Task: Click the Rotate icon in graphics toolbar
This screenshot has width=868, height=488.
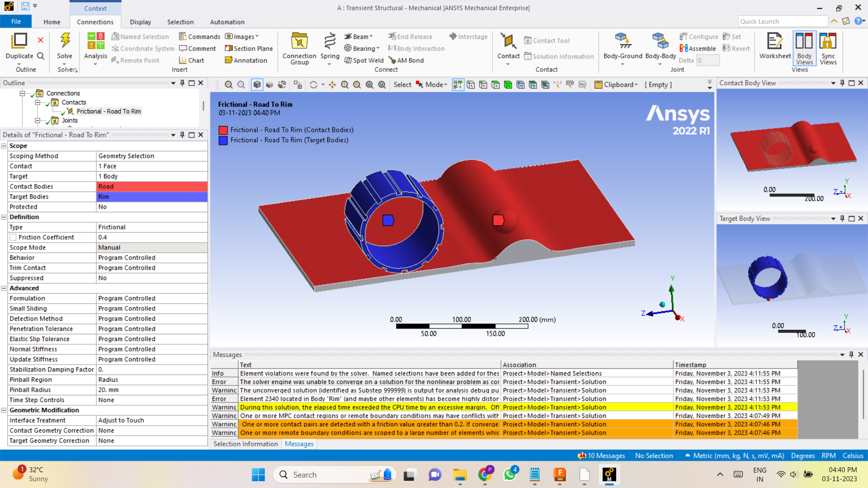Action: click(x=313, y=85)
